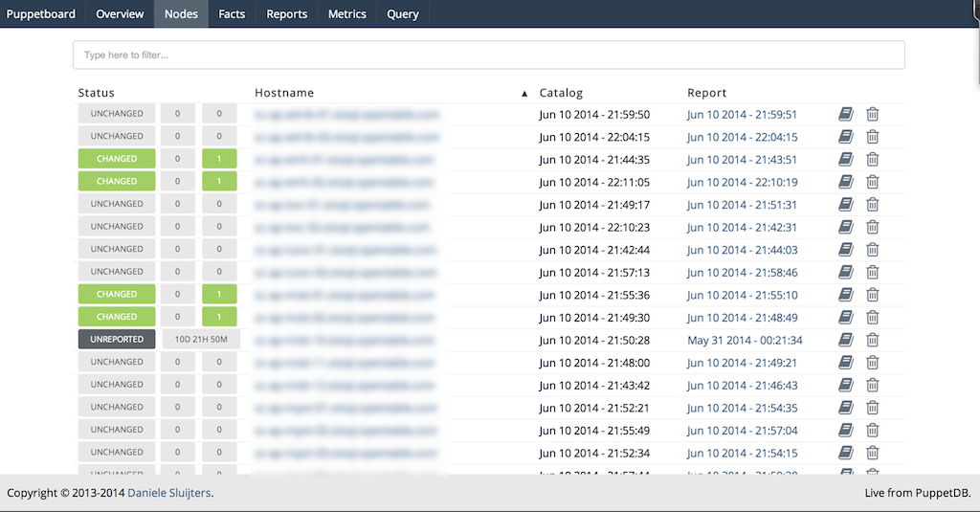
Task: Click trash icon in the unreported node row
Action: coord(873,340)
